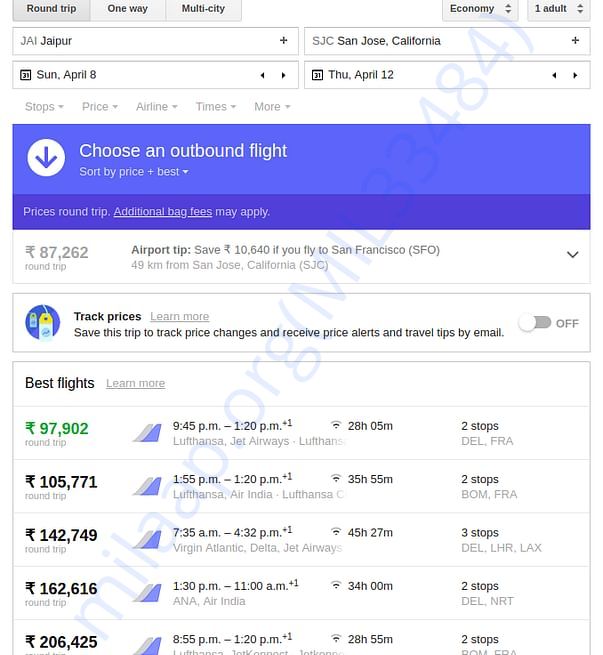
Task: Select the ₹ 105,771 flight price
Action: 61,482
